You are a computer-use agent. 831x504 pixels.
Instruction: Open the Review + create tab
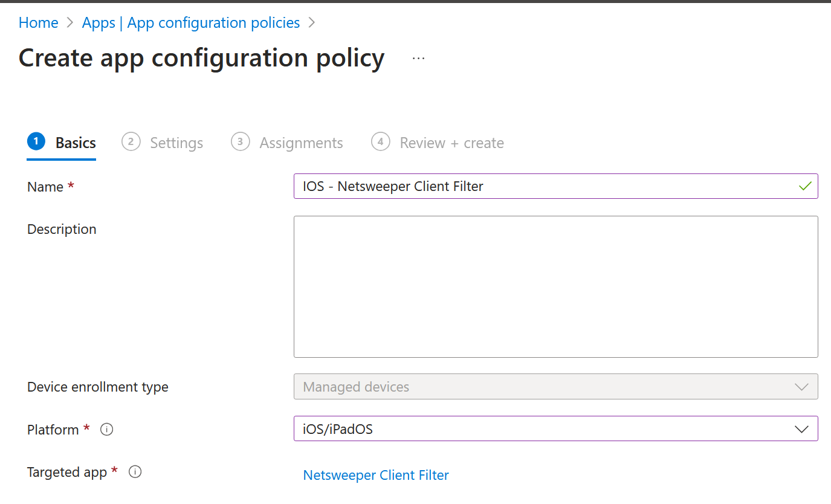pyautogui.click(x=451, y=142)
